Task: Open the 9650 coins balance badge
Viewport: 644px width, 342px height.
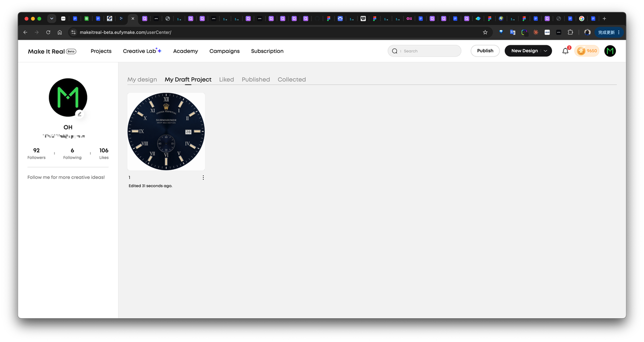Action: point(587,51)
